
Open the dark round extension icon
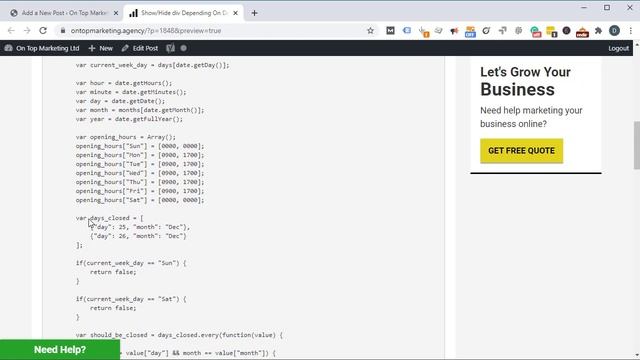(566, 31)
